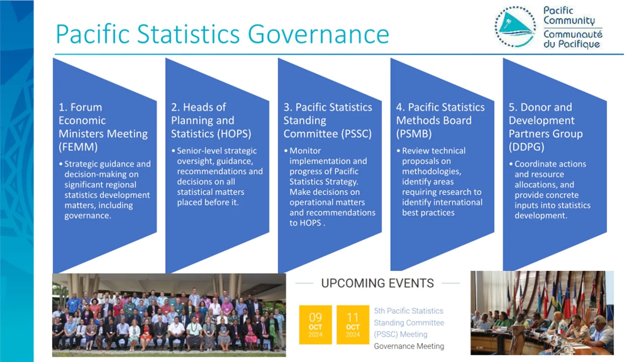
Task: Click the Pacific Community sailboat logo
Action: tap(515, 27)
